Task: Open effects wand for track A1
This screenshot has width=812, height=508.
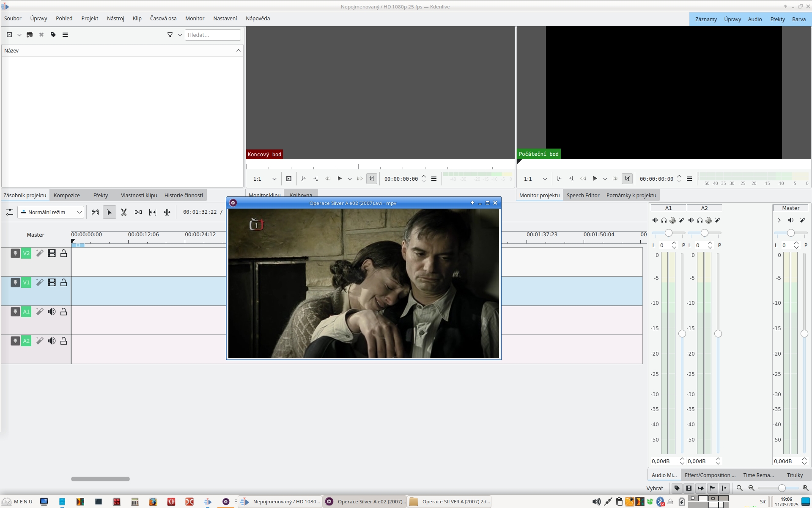Action: (40, 312)
